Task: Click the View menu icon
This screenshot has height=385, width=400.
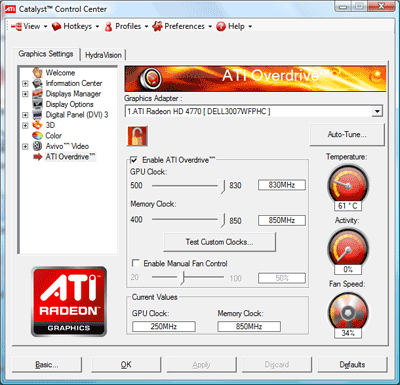Action: coord(16,27)
